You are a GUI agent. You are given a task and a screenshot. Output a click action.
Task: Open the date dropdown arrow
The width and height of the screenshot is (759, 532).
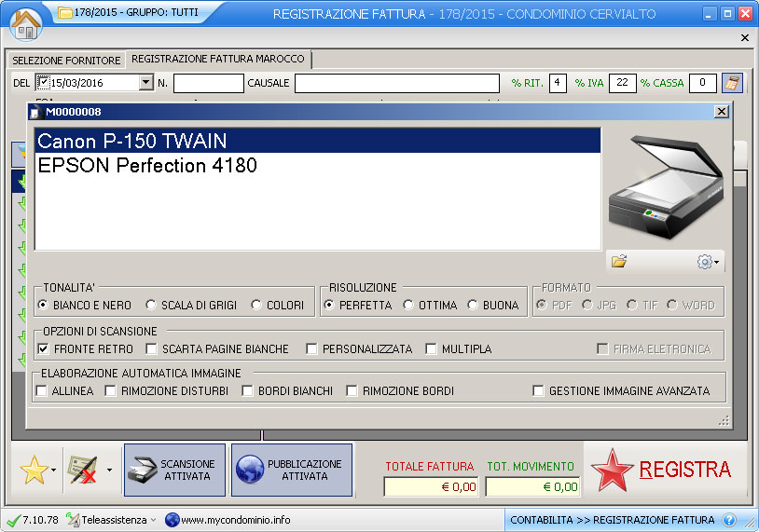(145, 83)
